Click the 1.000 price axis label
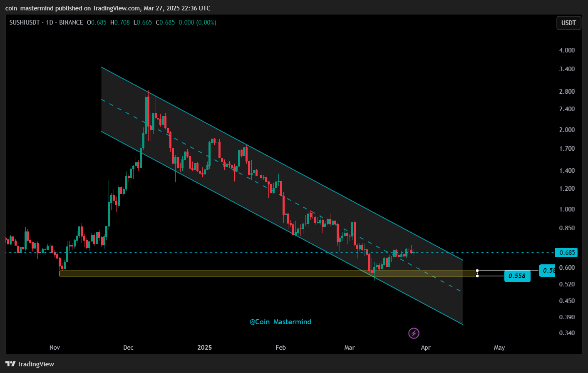Screen dimensions: 588x373 [567, 209]
